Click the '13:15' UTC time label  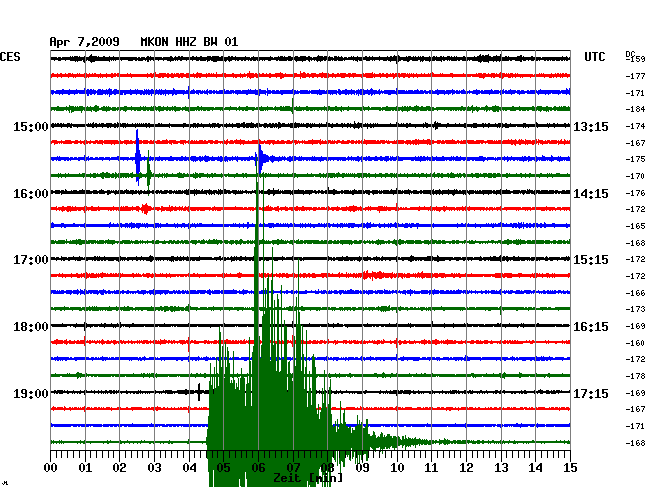tap(591, 127)
